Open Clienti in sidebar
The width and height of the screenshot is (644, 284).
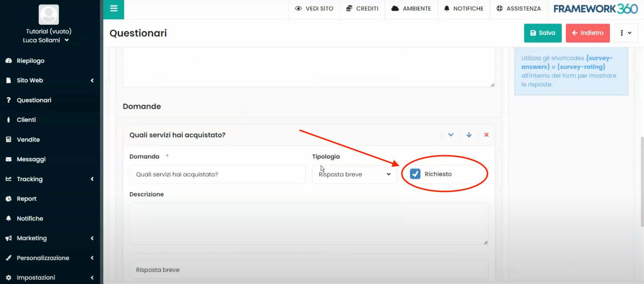(26, 120)
